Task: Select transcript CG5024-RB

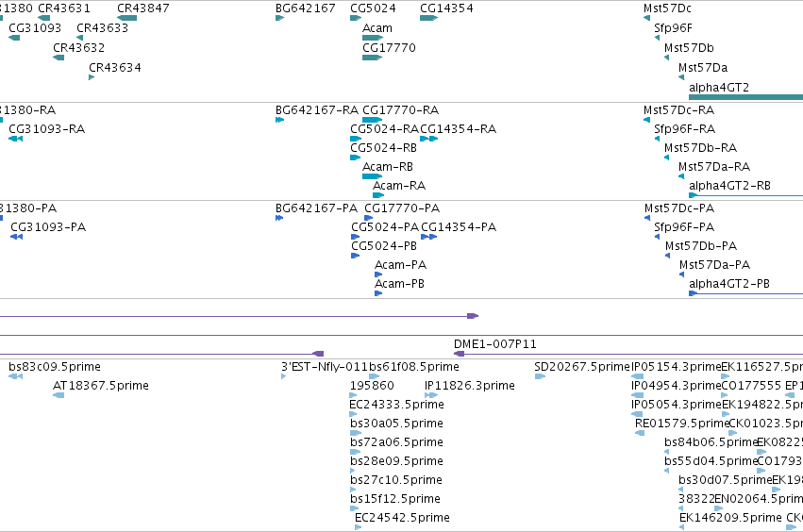Action: click(384, 148)
